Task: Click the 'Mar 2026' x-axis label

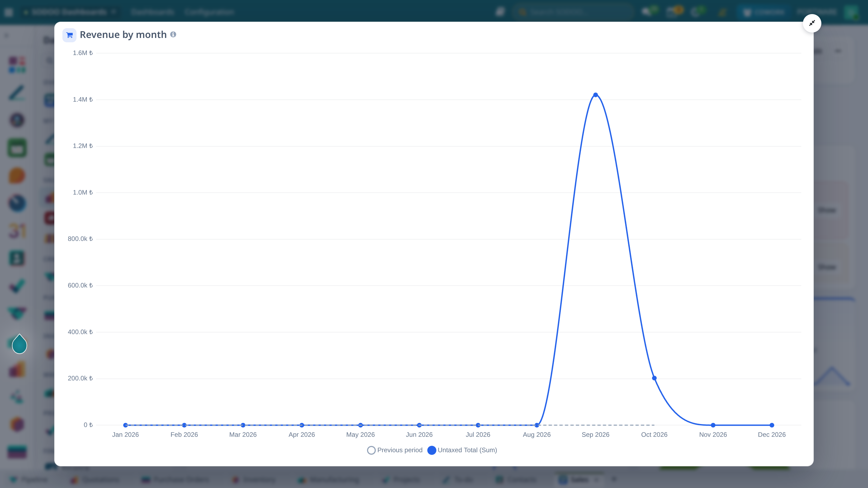Action: [243, 434]
